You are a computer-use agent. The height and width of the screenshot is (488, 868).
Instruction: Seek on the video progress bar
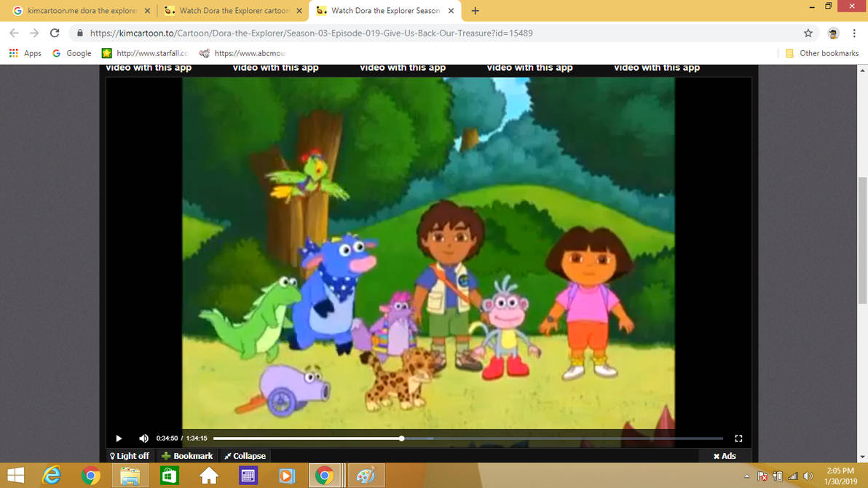[x=468, y=438]
